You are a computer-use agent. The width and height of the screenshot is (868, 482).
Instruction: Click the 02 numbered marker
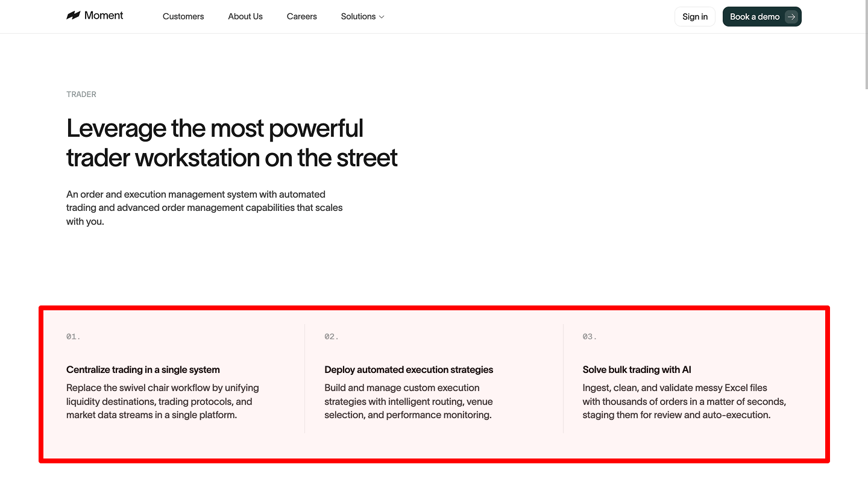click(330, 336)
